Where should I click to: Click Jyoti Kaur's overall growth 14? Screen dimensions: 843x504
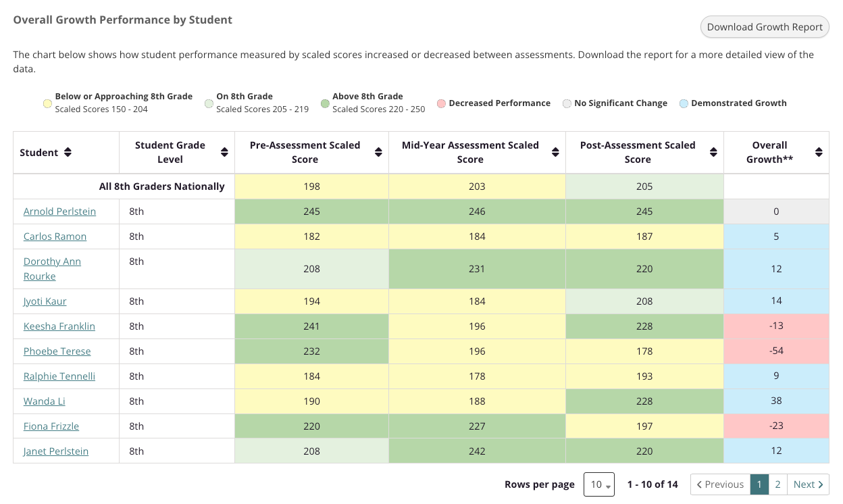776,301
